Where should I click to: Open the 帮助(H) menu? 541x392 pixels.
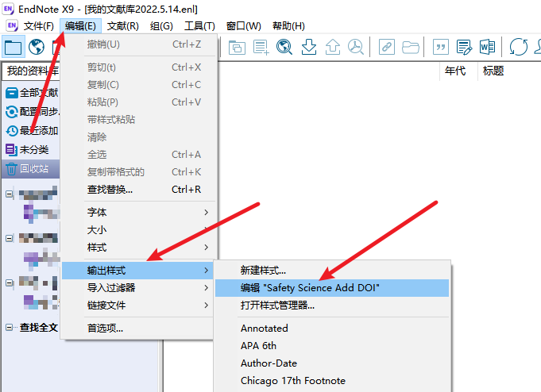pos(288,26)
